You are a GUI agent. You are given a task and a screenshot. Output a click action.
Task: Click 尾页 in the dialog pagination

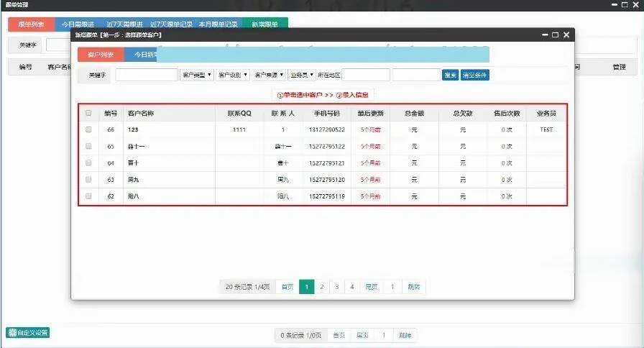372,287
